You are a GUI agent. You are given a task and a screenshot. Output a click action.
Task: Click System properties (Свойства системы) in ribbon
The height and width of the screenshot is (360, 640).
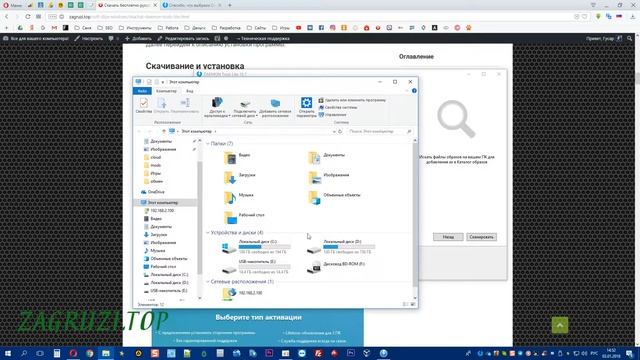click(338, 107)
